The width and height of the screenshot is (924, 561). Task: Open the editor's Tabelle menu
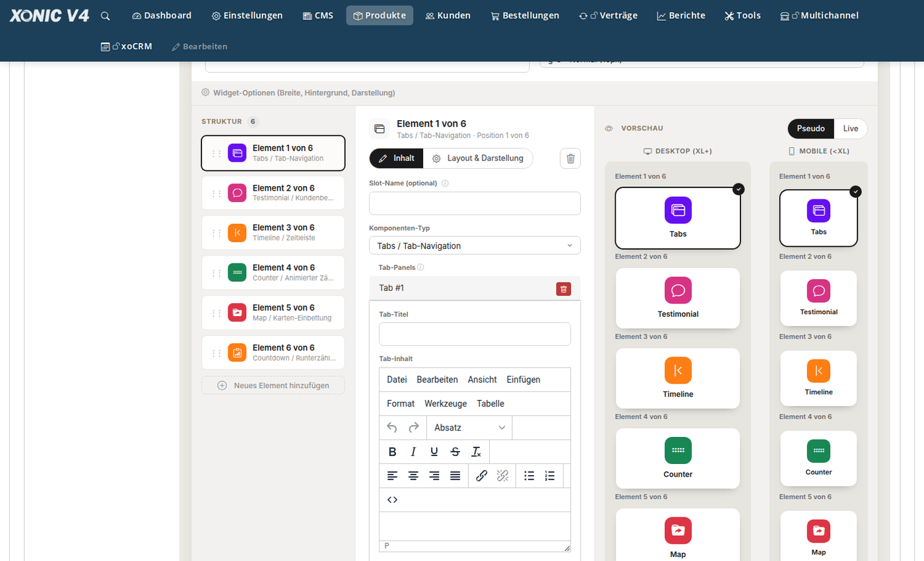click(490, 403)
